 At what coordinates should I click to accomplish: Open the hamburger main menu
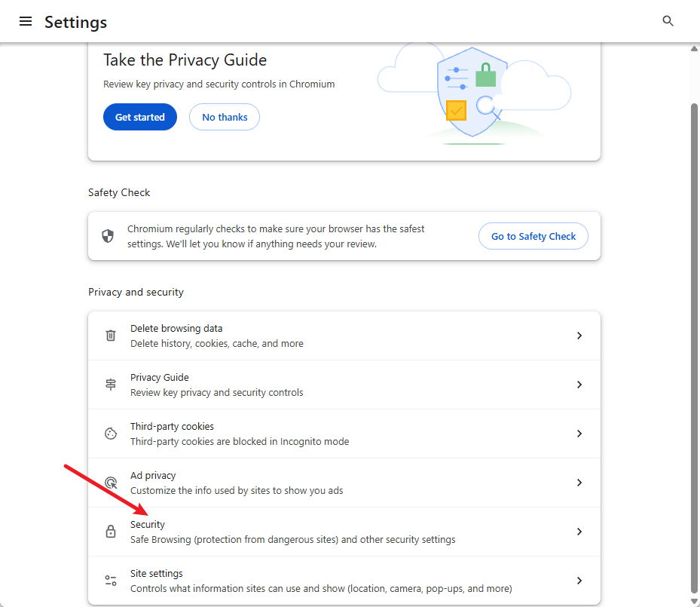click(x=26, y=21)
